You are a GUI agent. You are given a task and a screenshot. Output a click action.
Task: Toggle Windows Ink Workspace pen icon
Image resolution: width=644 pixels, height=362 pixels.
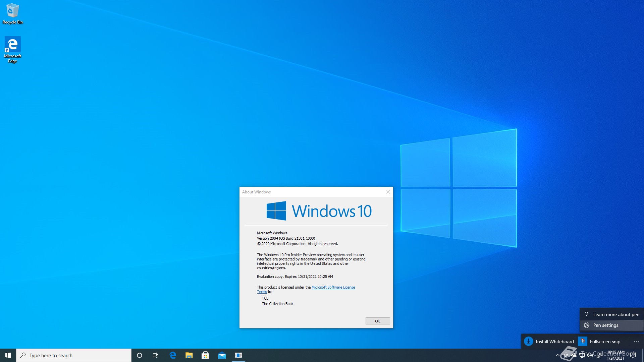pos(599,355)
